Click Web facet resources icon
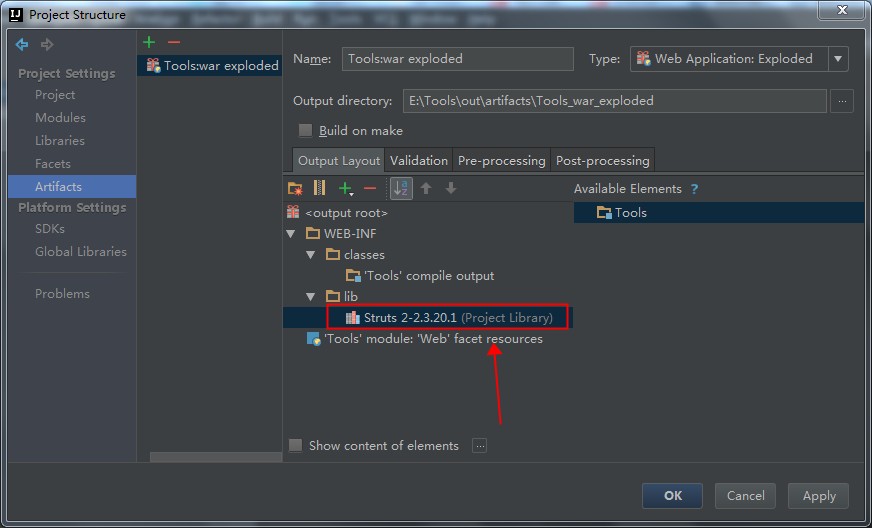 coord(314,339)
